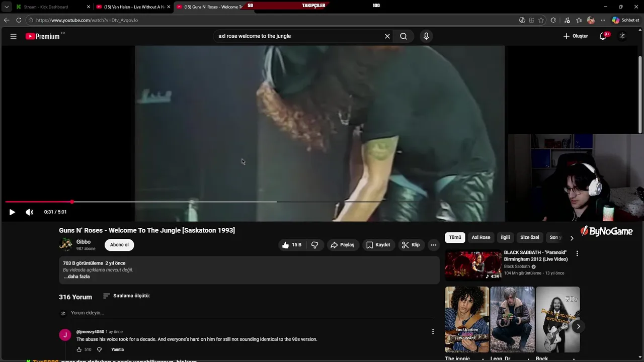Add page to favorites with star icon

point(541,20)
